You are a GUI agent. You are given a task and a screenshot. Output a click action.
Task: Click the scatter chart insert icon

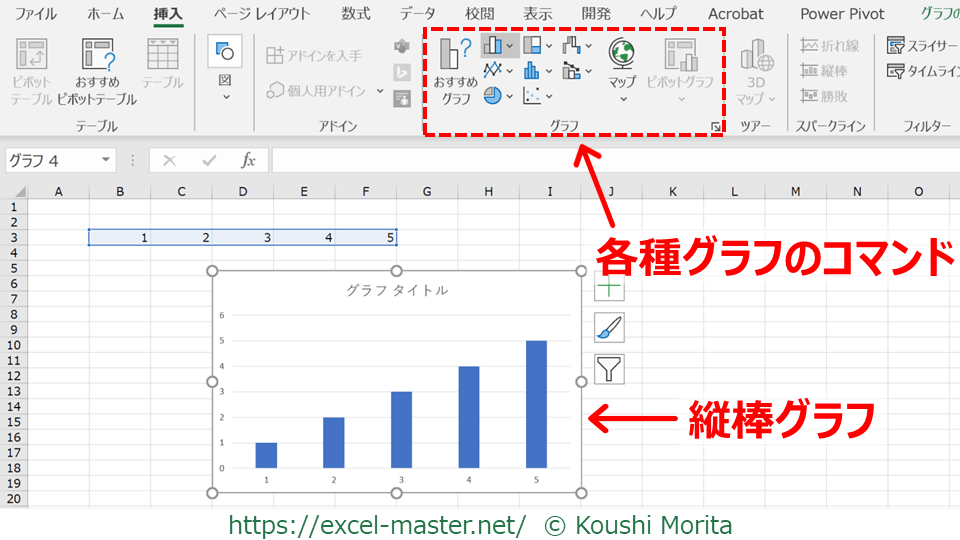(x=532, y=96)
